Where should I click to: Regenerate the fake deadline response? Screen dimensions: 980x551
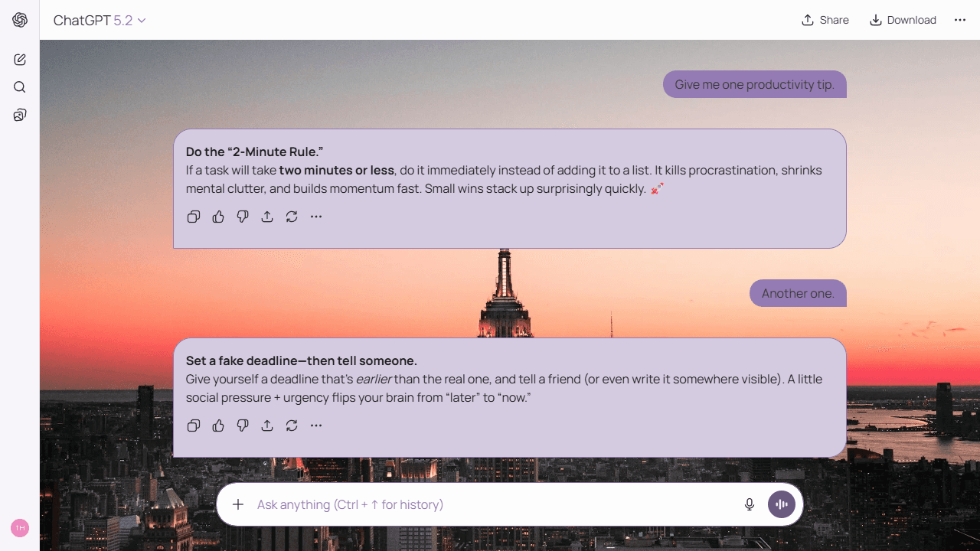(x=292, y=425)
